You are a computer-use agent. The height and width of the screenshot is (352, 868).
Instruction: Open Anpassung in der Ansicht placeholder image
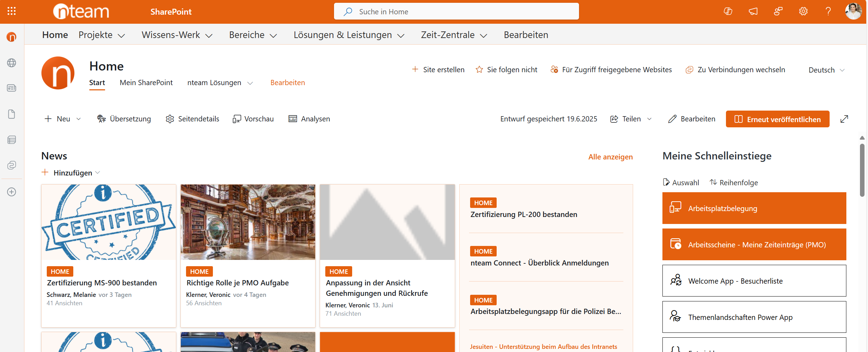387,222
